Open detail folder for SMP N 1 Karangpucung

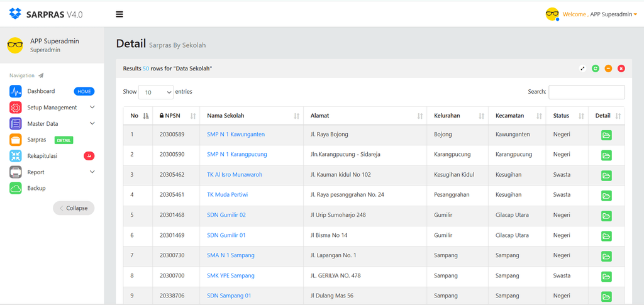(x=606, y=155)
